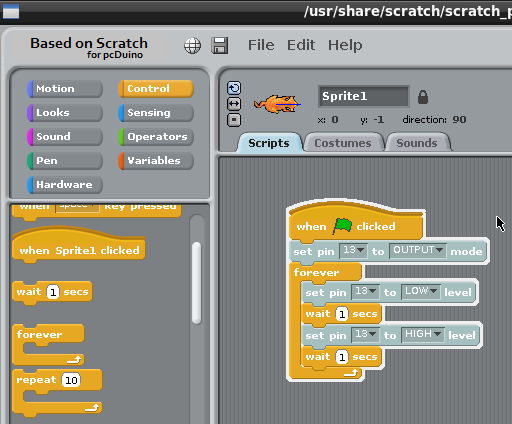Open the LOW level dropdown

click(421, 291)
